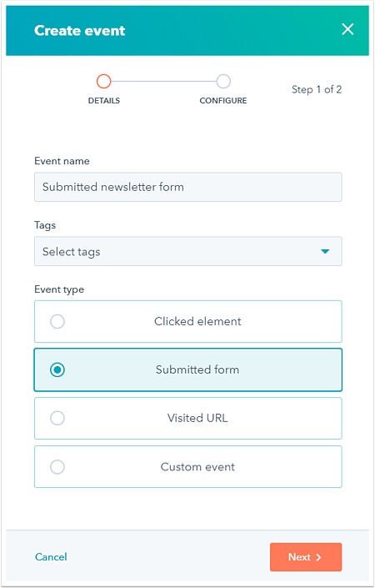Choose the Visited URL option card

[x=188, y=418]
